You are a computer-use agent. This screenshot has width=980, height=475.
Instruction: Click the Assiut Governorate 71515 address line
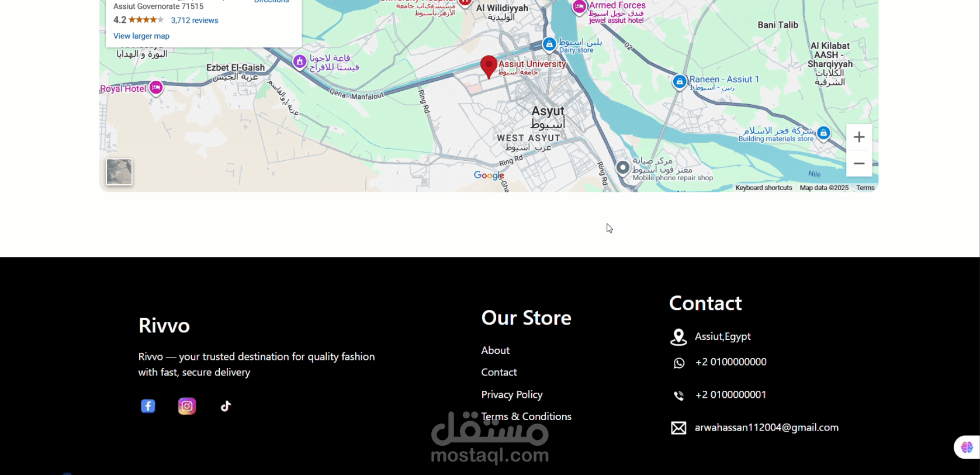tap(158, 6)
